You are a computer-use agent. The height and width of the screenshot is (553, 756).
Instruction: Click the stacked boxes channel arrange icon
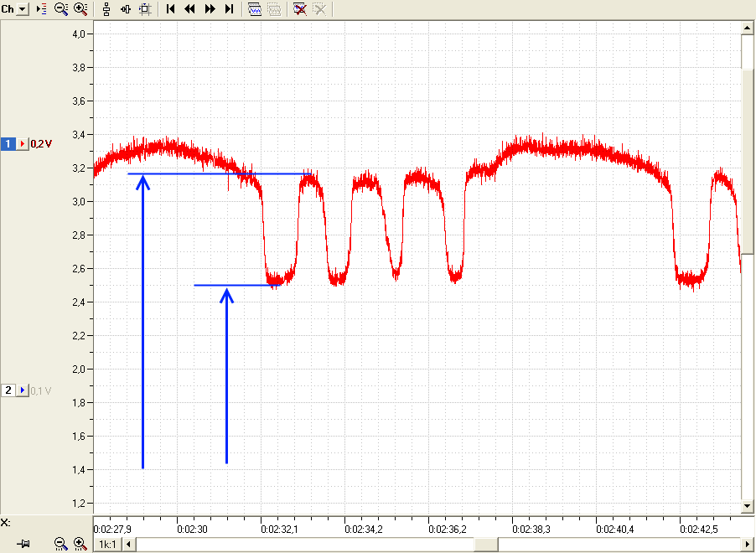click(106, 8)
